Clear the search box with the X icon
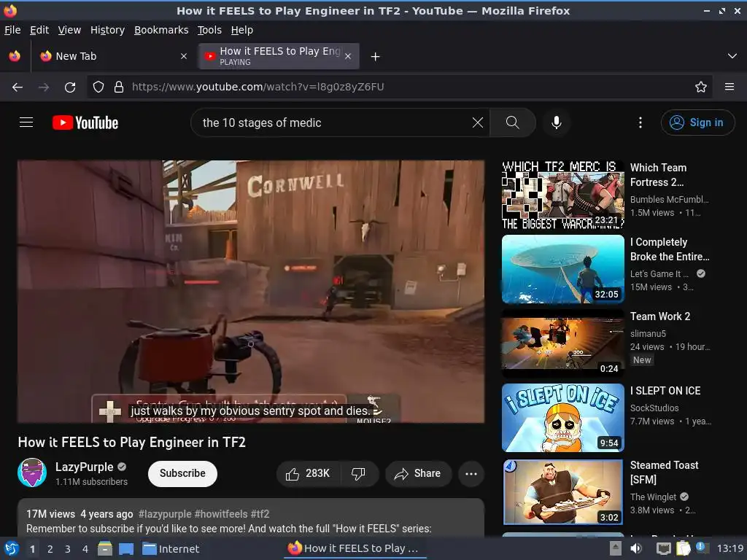The height and width of the screenshot is (560, 747). point(477,122)
